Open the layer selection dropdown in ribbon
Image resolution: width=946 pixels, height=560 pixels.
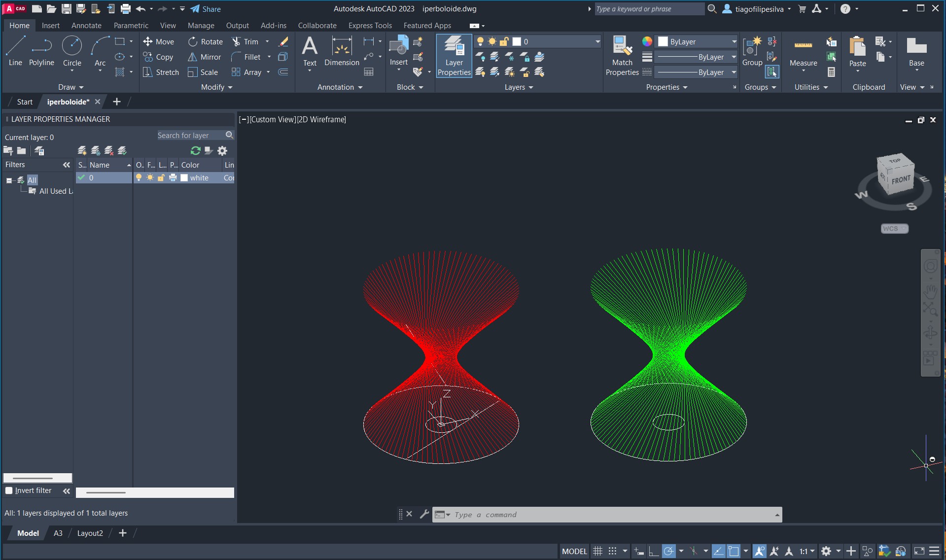point(597,41)
